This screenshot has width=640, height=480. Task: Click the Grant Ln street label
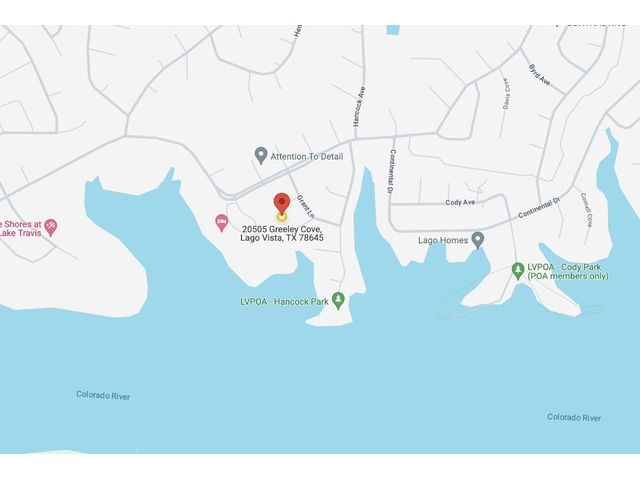click(306, 206)
